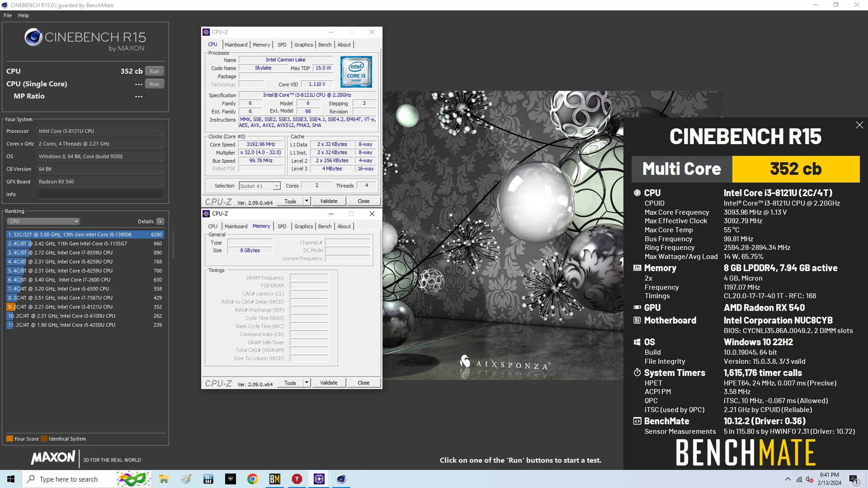Open the Help menu in Cinebench

[x=24, y=15]
